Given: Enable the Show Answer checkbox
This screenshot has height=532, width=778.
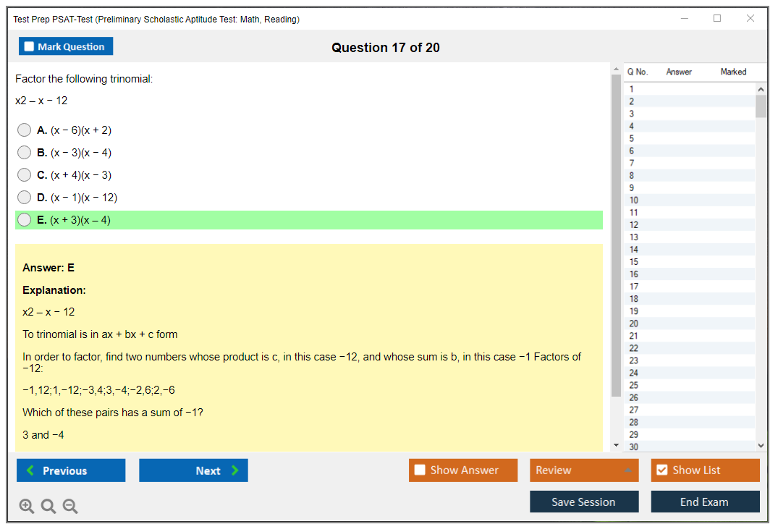Looking at the screenshot, I should point(420,470).
